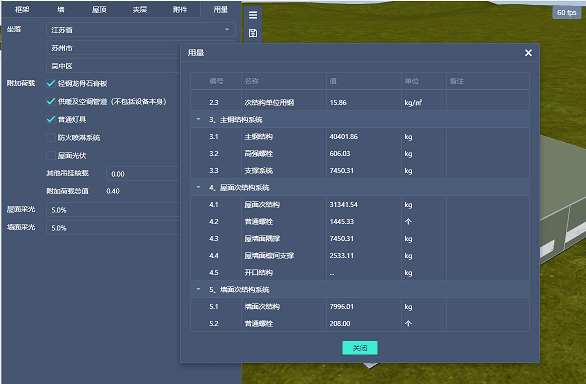Click the 关闭 button
586x384 pixels.
360,348
